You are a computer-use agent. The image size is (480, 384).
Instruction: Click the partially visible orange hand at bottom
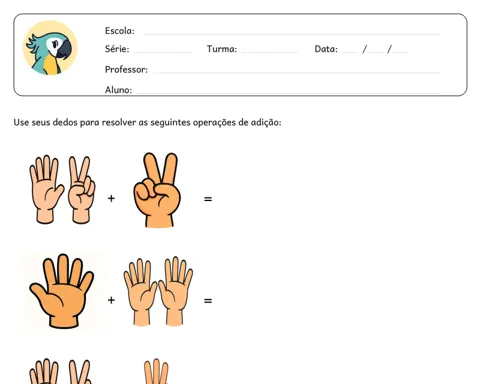click(x=156, y=371)
